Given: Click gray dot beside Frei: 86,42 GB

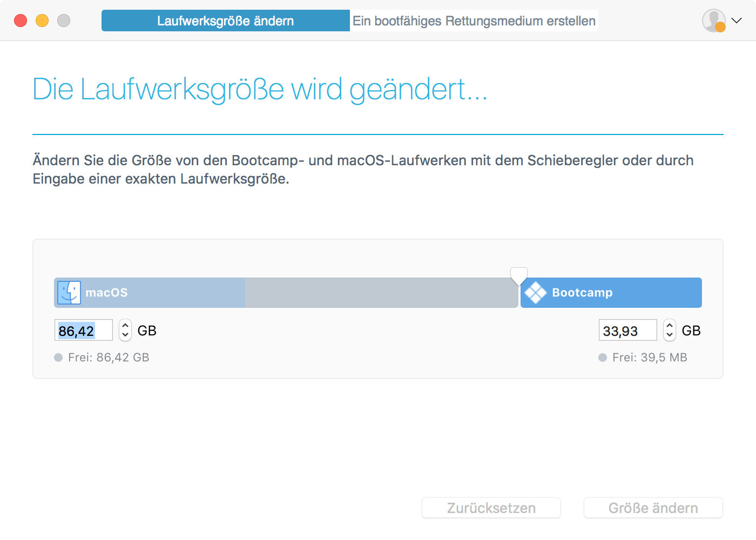Looking at the screenshot, I should [58, 357].
